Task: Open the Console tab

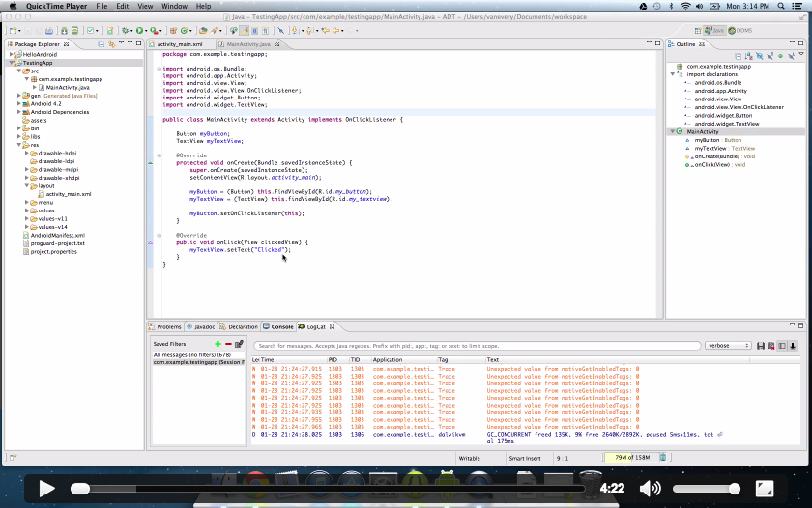Action: (278, 327)
